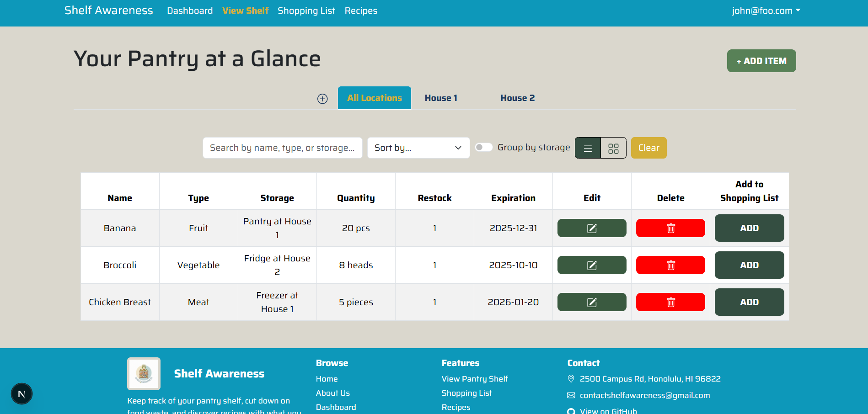
Task: Click the chat bubble in bottom-left corner
Action: point(21,393)
